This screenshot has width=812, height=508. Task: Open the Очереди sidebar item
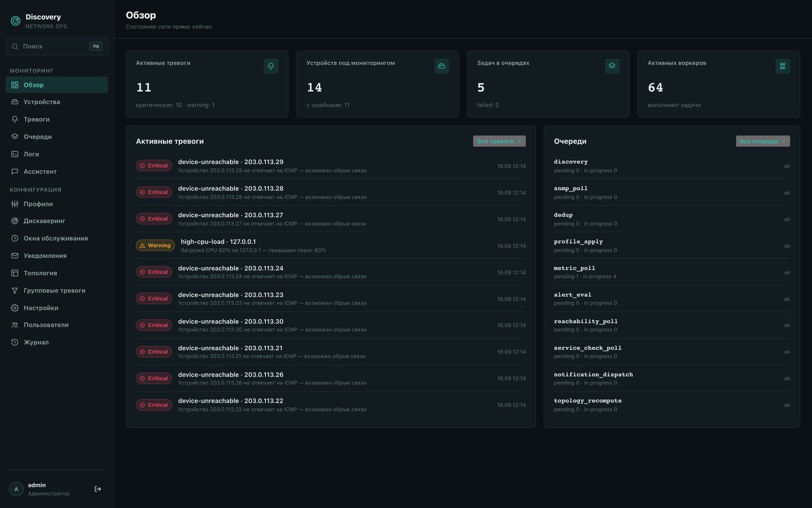tap(57, 137)
